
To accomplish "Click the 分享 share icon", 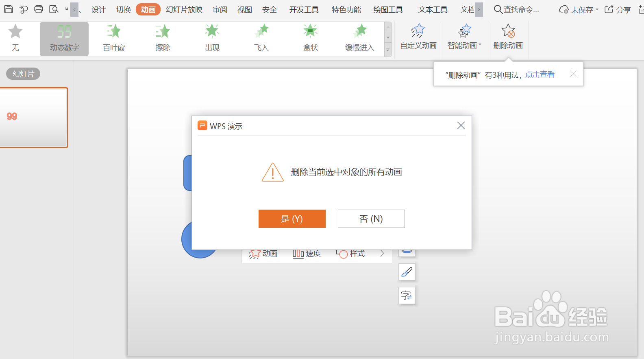I will (609, 9).
